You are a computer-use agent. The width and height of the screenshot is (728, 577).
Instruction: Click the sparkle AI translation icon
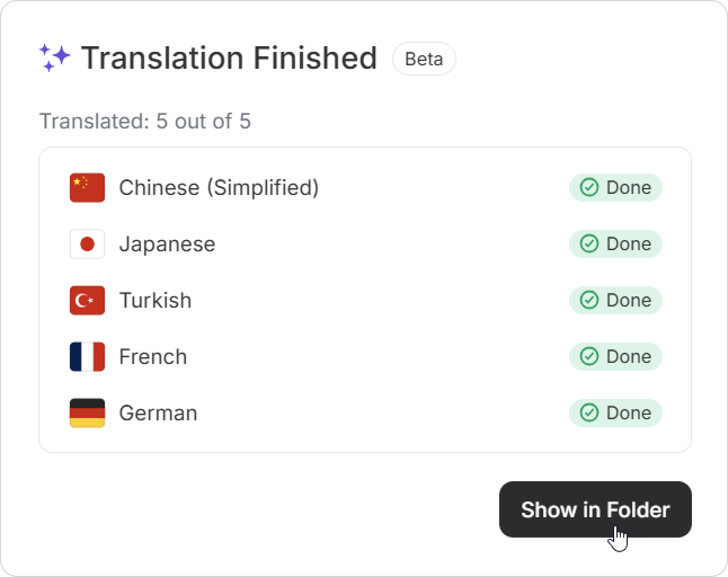[x=54, y=57]
